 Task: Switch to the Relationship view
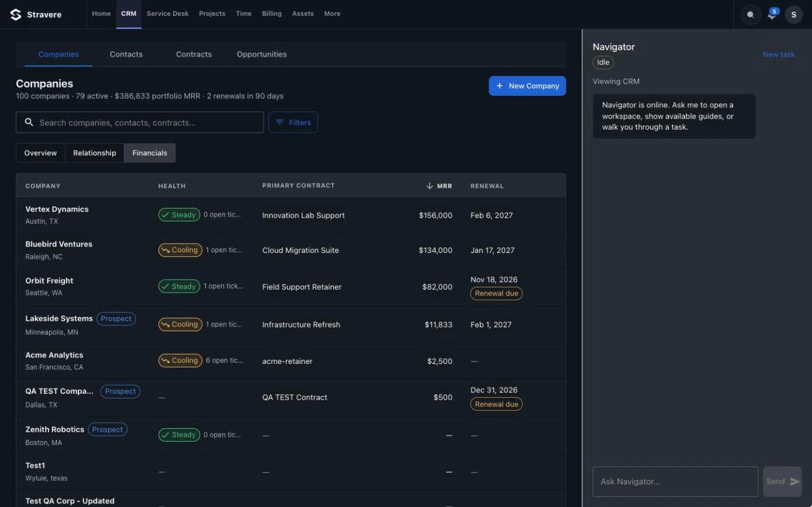[95, 153]
